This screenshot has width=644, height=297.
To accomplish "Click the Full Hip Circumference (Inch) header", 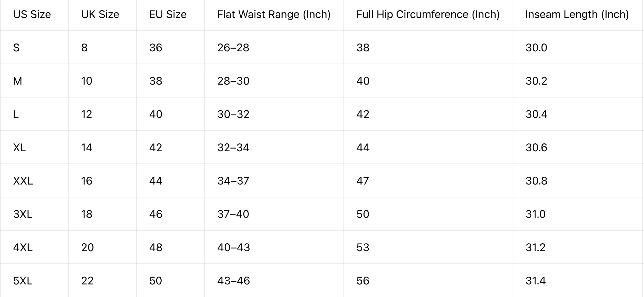I will [428, 15].
